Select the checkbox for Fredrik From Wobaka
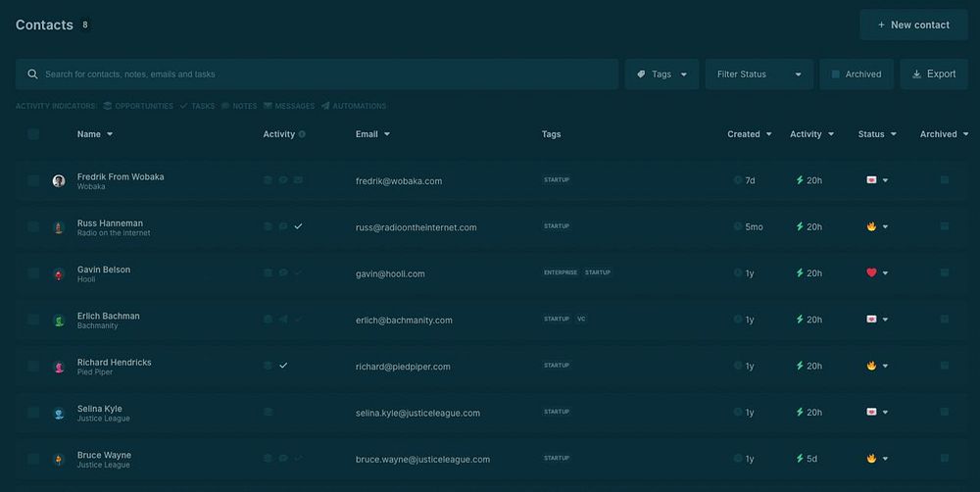The height and width of the screenshot is (492, 980). tap(33, 180)
